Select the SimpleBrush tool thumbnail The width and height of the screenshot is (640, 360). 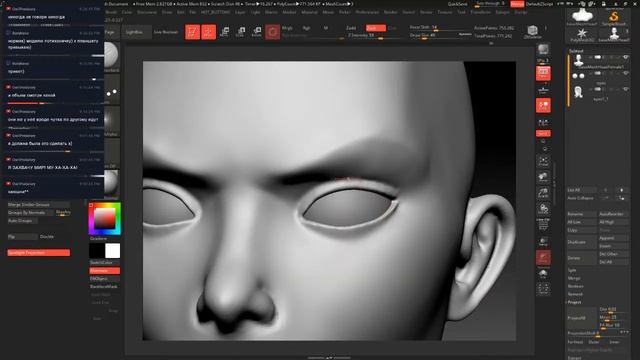613,18
